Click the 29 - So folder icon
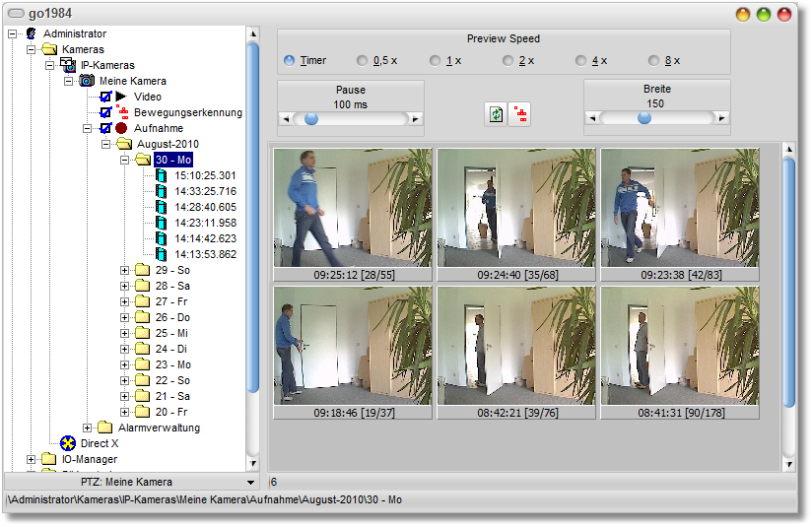812x527 pixels. pyautogui.click(x=143, y=270)
